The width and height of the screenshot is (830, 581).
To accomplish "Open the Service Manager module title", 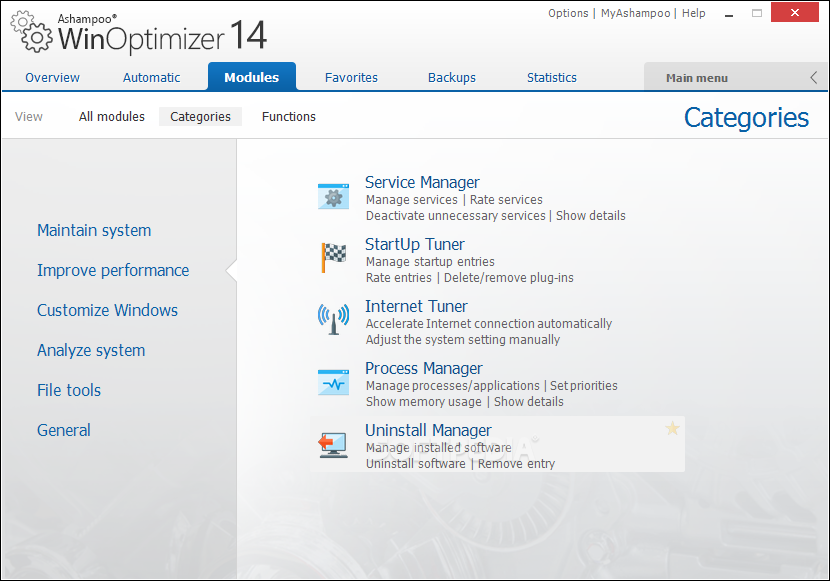I will (x=422, y=182).
